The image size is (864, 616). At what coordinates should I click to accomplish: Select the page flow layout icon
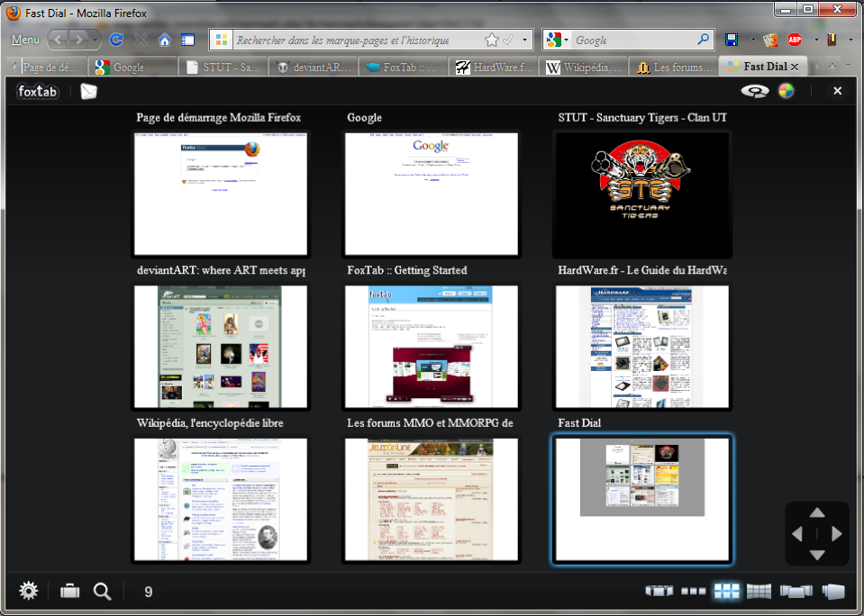click(x=796, y=591)
